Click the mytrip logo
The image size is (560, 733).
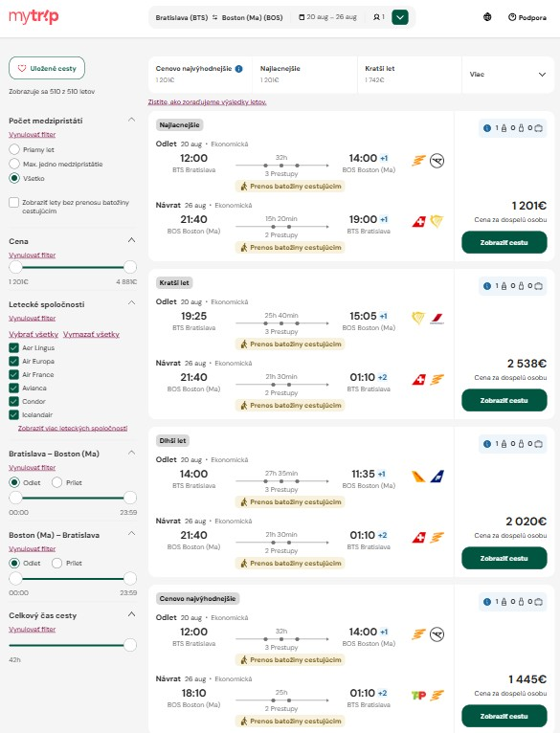click(x=34, y=17)
